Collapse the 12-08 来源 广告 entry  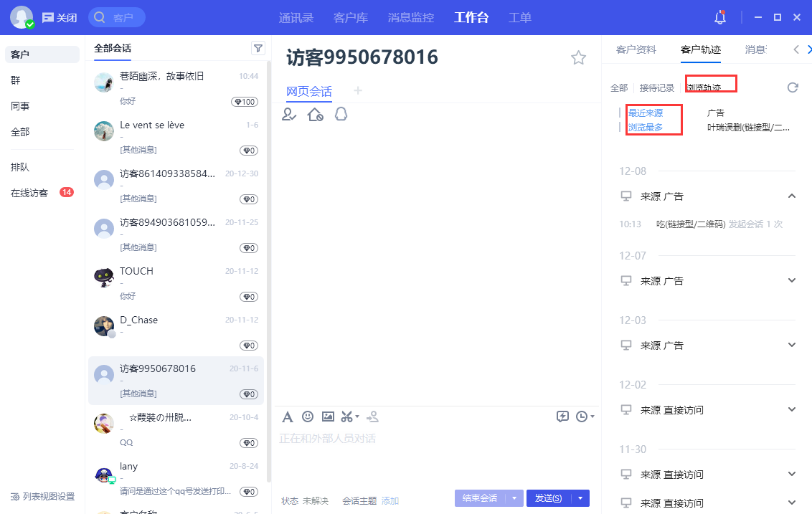pos(792,196)
